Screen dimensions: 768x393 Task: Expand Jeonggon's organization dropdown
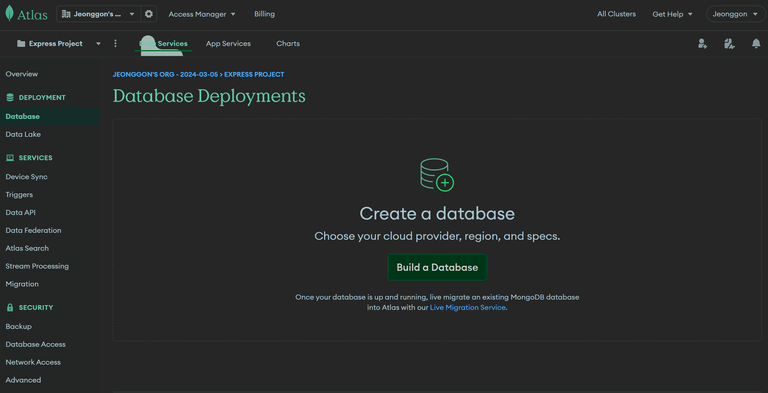(98, 14)
